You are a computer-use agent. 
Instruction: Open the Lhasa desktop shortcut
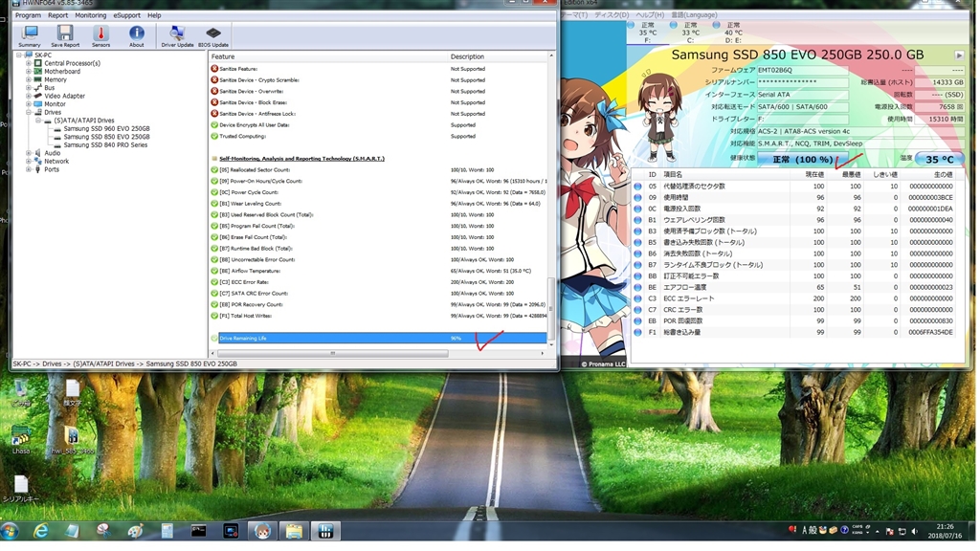coord(21,440)
